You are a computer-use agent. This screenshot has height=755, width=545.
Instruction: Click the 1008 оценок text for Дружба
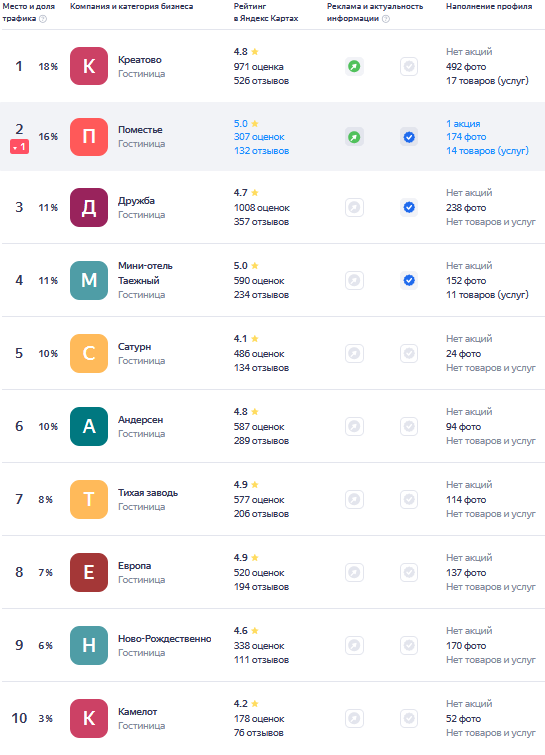[x=262, y=208]
